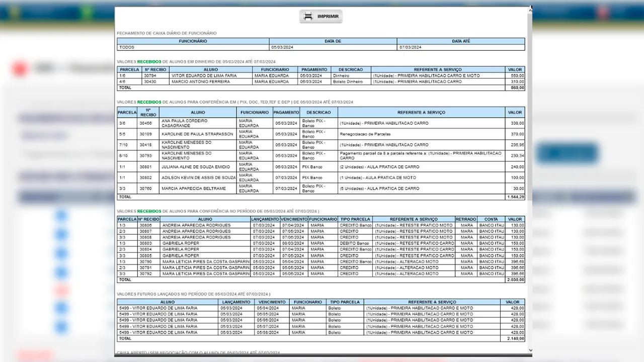
Task: Click the PIX total value 1.544,29
Action: pos(515,197)
